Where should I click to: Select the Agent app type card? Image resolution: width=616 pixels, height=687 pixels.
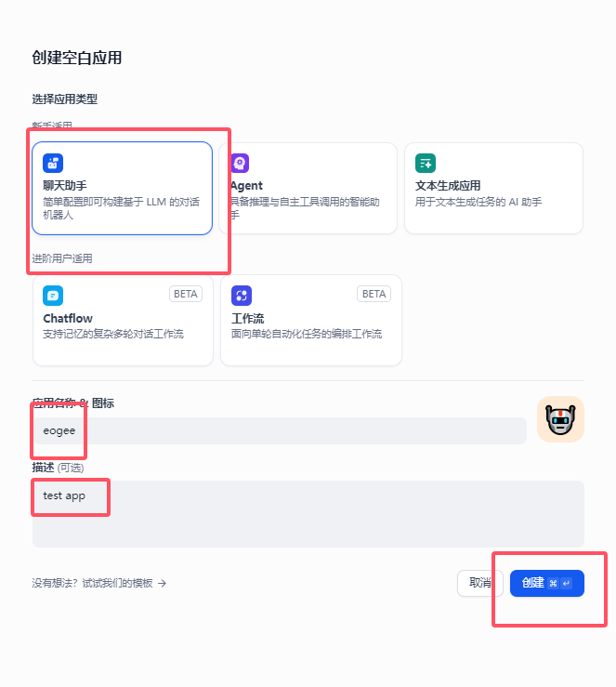(308, 189)
